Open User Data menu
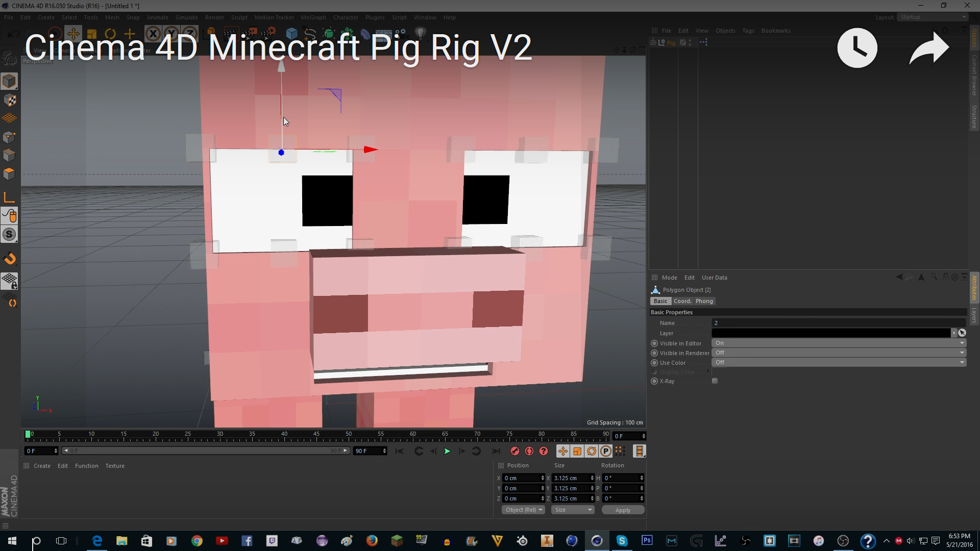 tap(714, 278)
